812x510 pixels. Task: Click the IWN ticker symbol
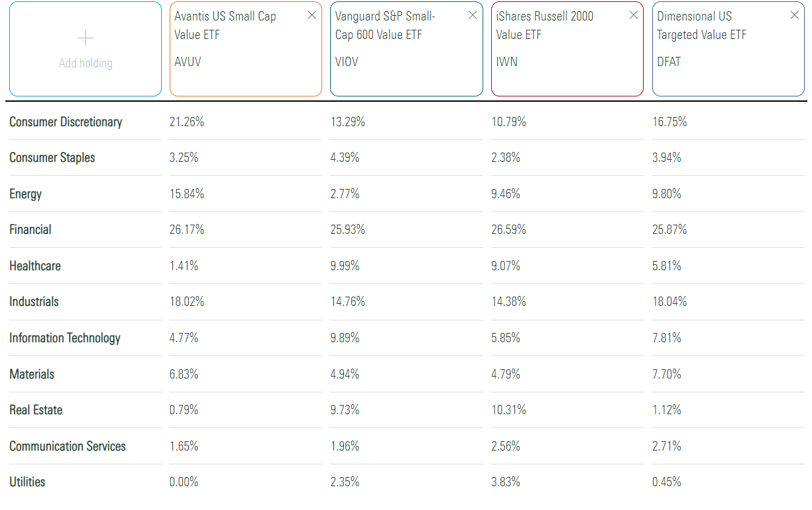coord(506,63)
